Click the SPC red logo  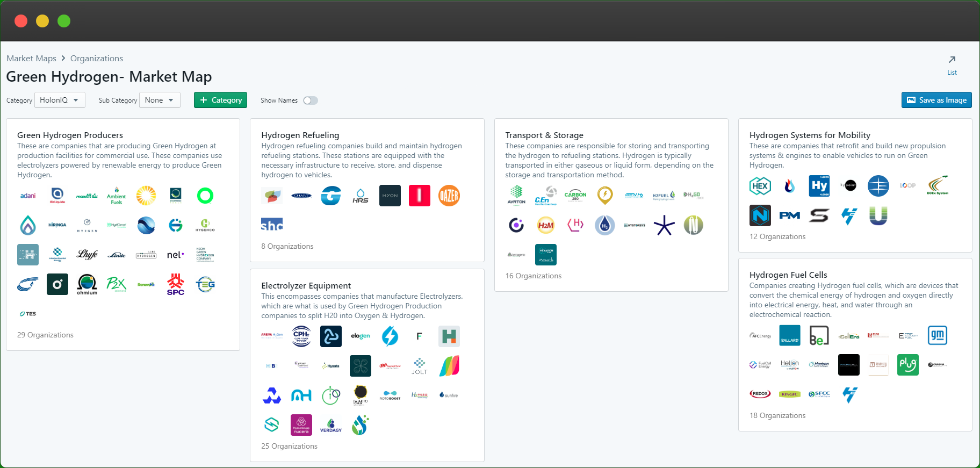[176, 284]
